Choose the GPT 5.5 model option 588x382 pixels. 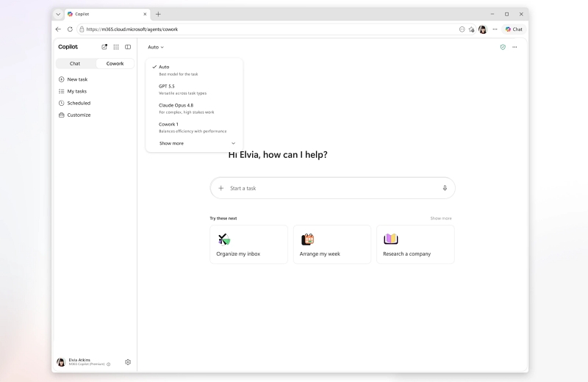point(194,89)
